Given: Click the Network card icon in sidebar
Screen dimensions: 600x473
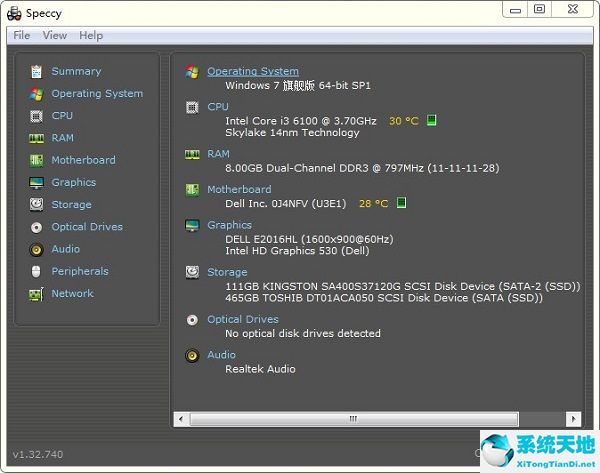Looking at the screenshot, I should tap(36, 294).
